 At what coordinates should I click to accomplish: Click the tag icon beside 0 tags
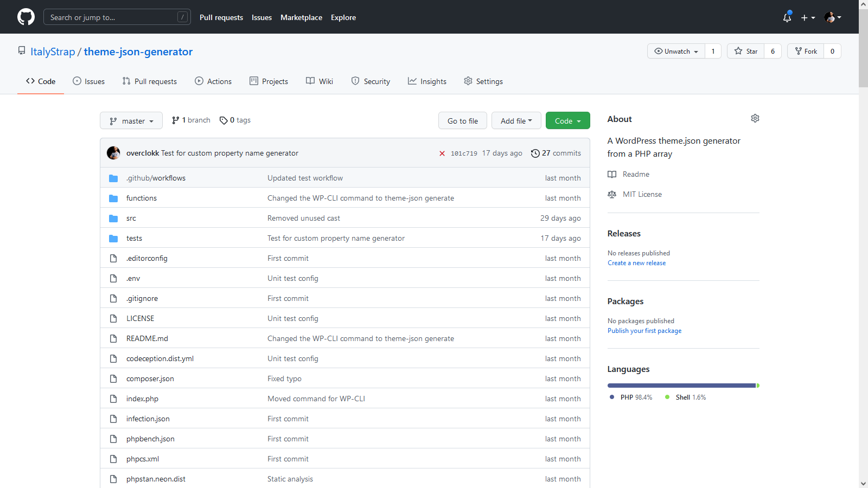[x=224, y=120]
